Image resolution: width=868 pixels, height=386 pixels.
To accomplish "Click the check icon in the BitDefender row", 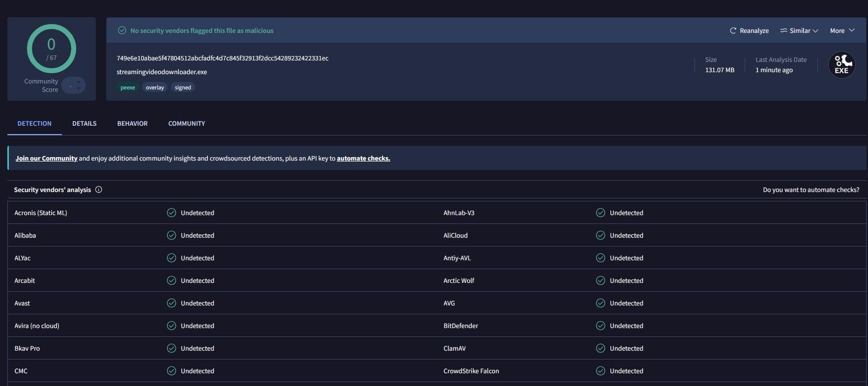I will [x=601, y=326].
